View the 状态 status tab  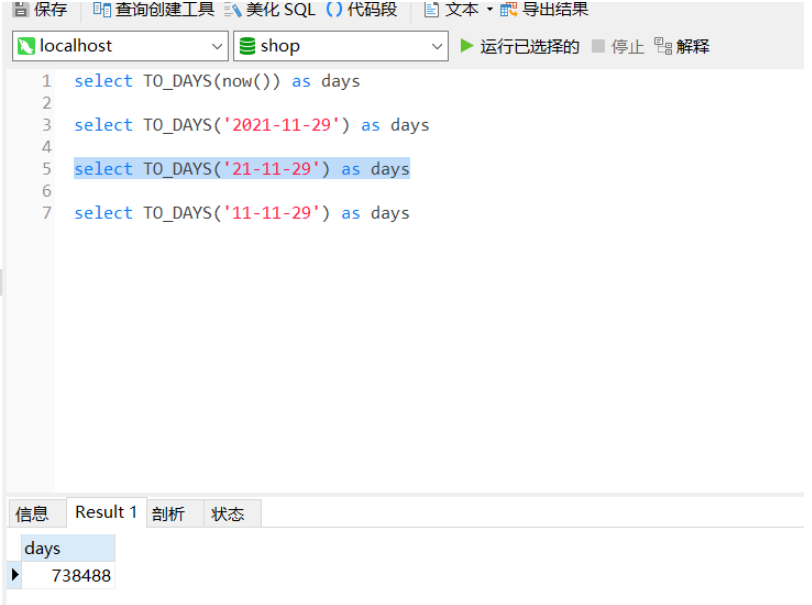[230, 514]
